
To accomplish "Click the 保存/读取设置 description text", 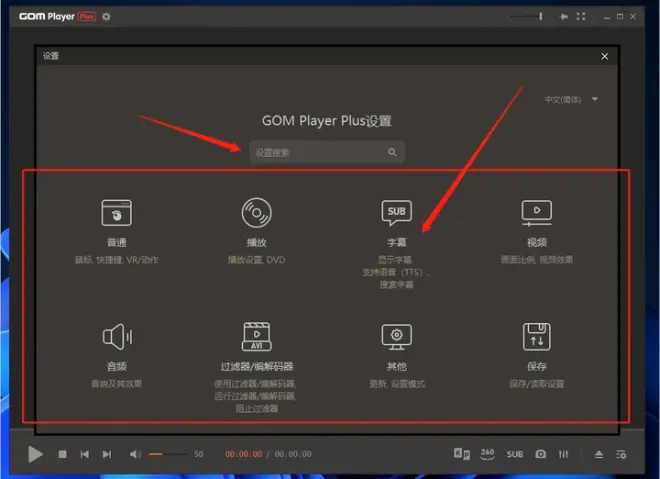I will 537,384.
